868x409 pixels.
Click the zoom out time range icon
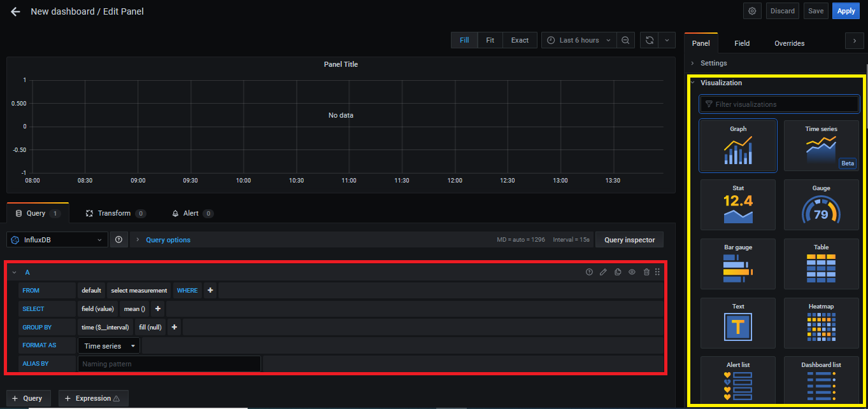click(x=625, y=40)
